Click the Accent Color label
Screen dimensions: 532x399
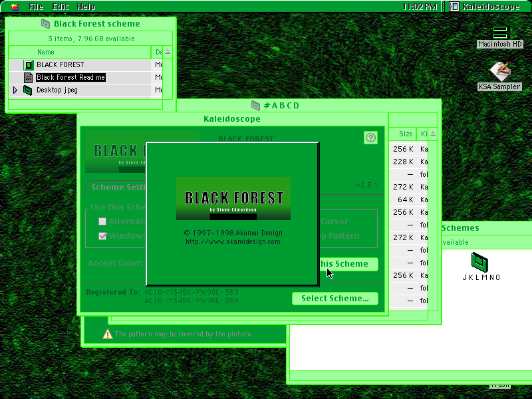[115, 263]
